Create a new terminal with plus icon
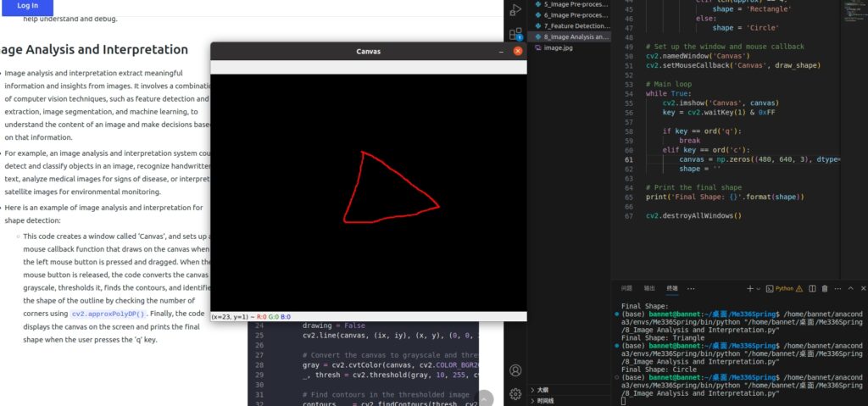Screen dimensions: 868x406 click(x=750, y=288)
